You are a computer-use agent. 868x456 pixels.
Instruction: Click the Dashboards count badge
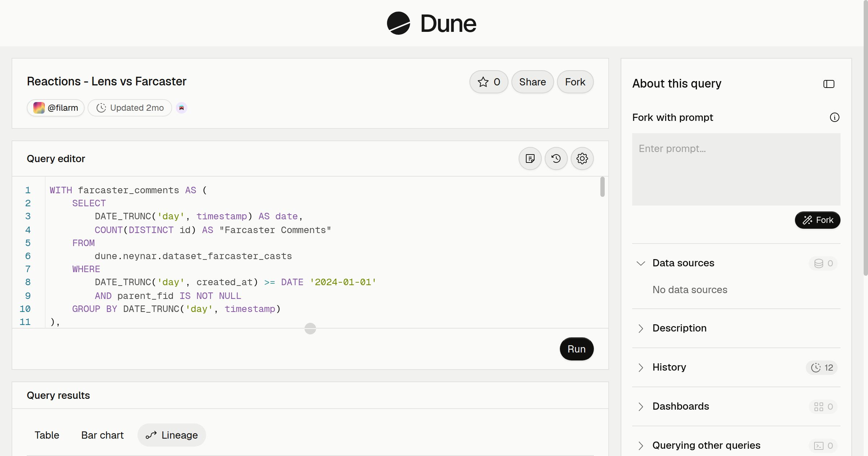824,407
